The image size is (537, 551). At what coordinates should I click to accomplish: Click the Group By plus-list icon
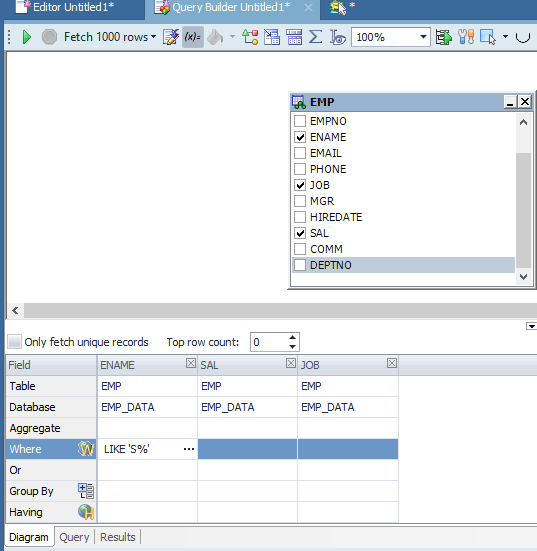[86, 491]
